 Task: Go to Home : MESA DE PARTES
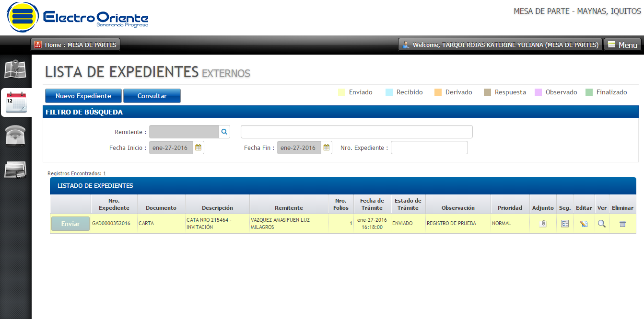(75, 45)
